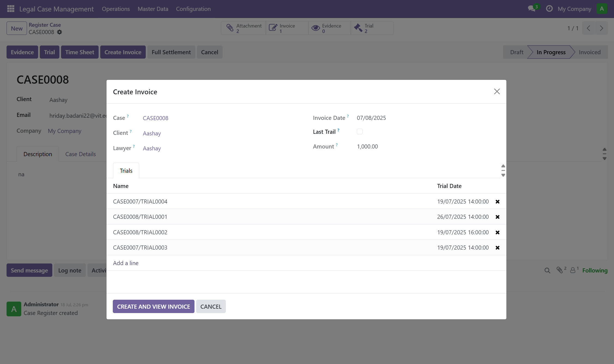Remove CASE0007/TRIAL0004 with its delete icon

[x=498, y=202]
